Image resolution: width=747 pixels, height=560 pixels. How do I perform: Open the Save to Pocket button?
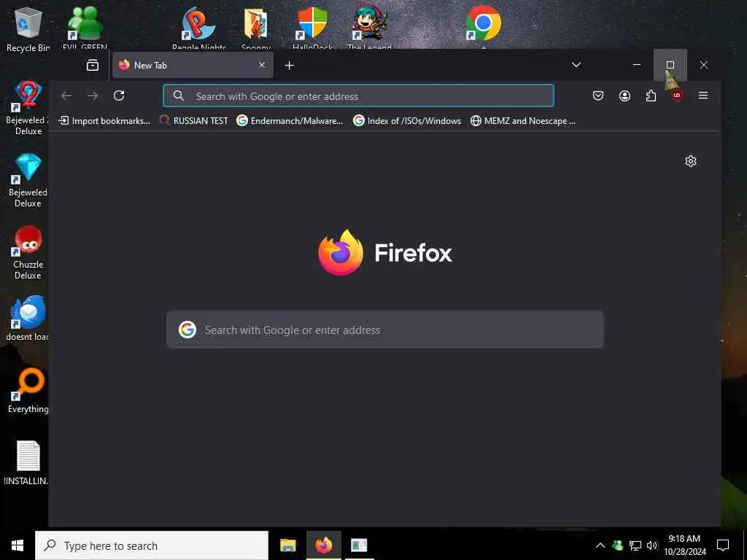(598, 96)
